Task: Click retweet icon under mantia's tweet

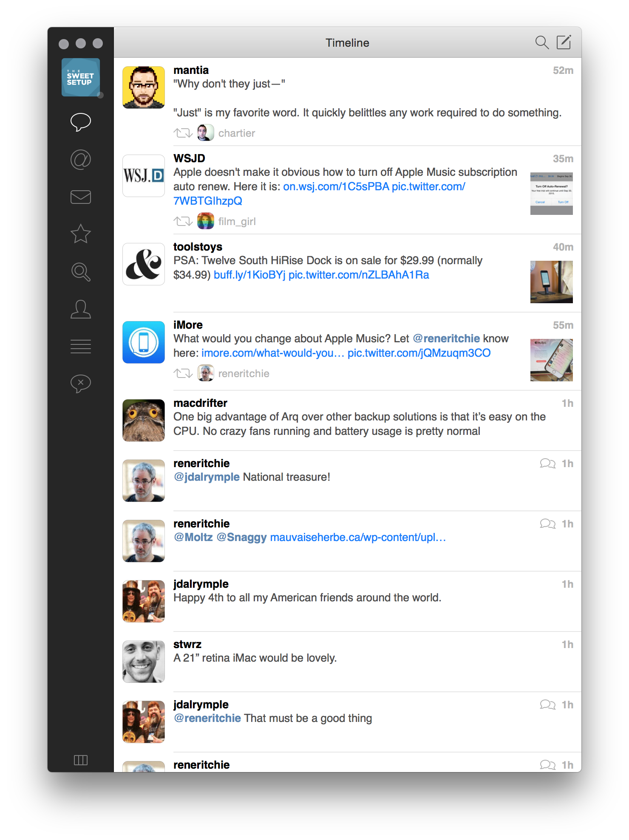Action: 183,133
